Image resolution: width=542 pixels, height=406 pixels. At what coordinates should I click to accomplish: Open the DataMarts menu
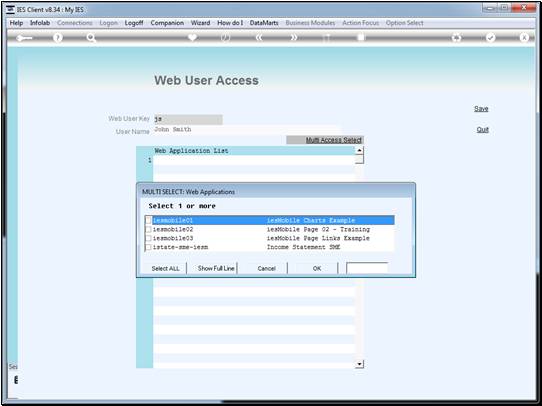tap(264, 23)
